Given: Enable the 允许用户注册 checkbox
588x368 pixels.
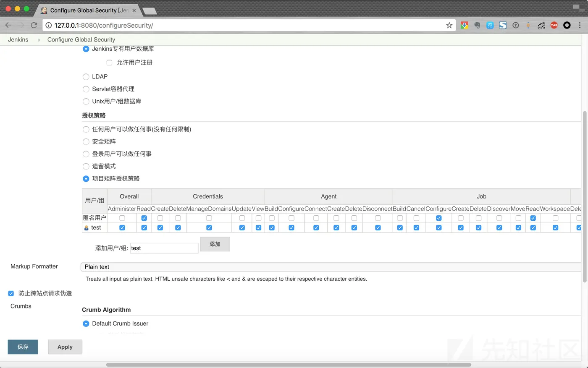Looking at the screenshot, I should [x=109, y=63].
